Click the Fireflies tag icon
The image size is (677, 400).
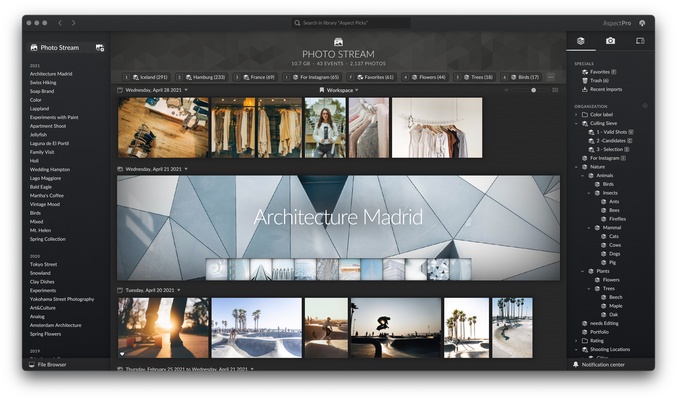click(604, 219)
